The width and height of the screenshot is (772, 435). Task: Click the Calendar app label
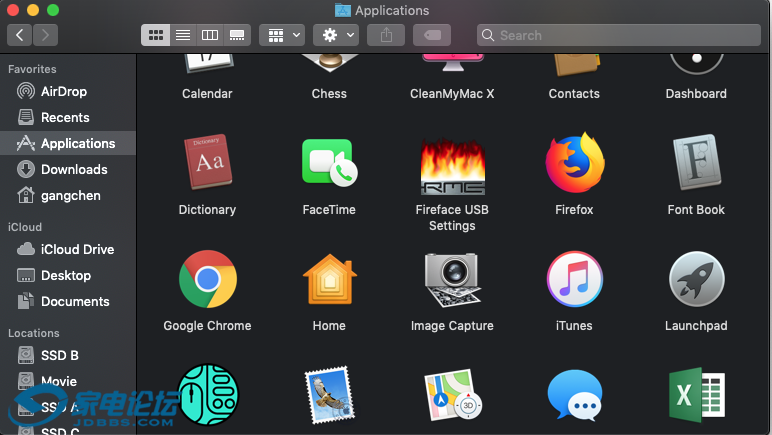(207, 93)
